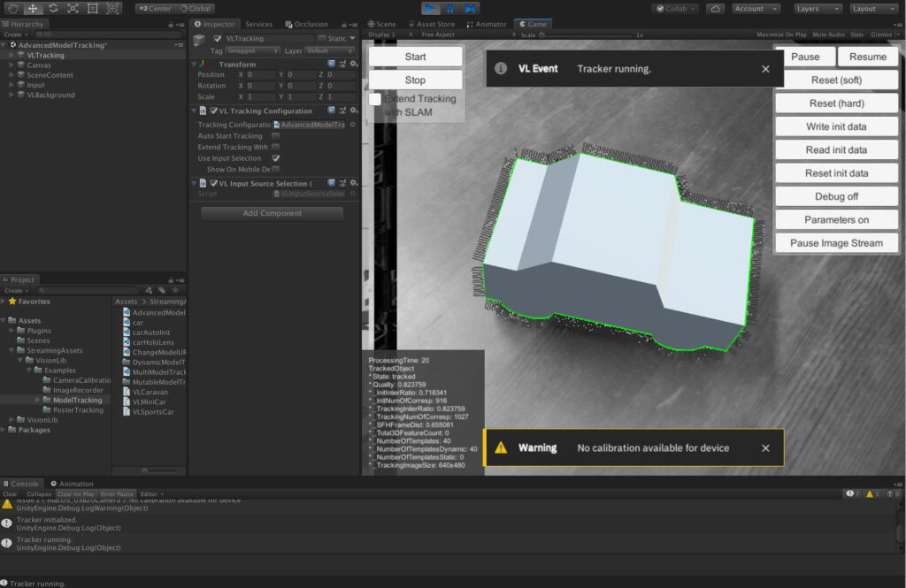Screen dimensions: 906x588
Task: Select the ModelTracking folder
Action: 77,401
